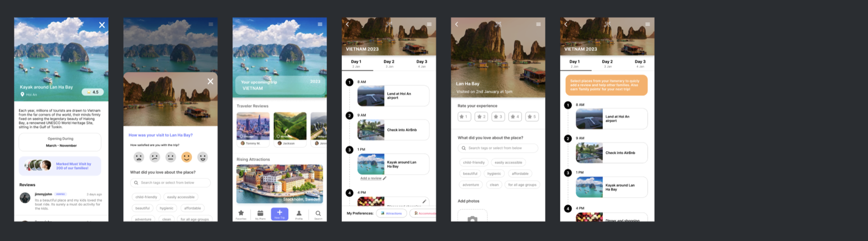Screen dimensions: 868x241
Task: Select the very dissatisfied face in feedback popup
Action: pyautogui.click(x=139, y=157)
